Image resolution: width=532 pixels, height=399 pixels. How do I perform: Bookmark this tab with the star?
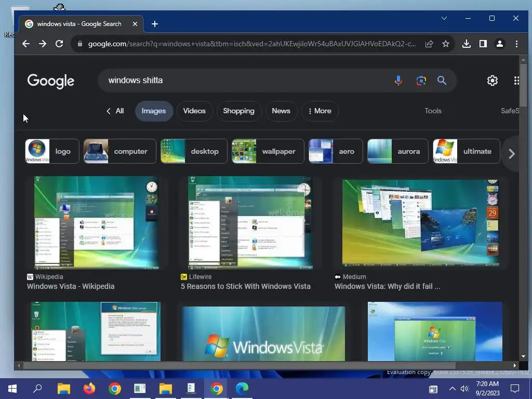pos(445,44)
